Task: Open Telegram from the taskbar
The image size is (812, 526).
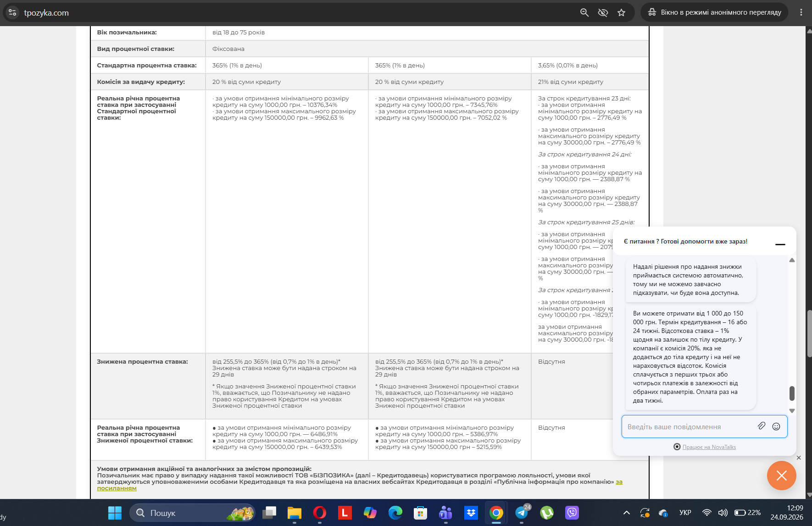Action: pyautogui.click(x=522, y=513)
